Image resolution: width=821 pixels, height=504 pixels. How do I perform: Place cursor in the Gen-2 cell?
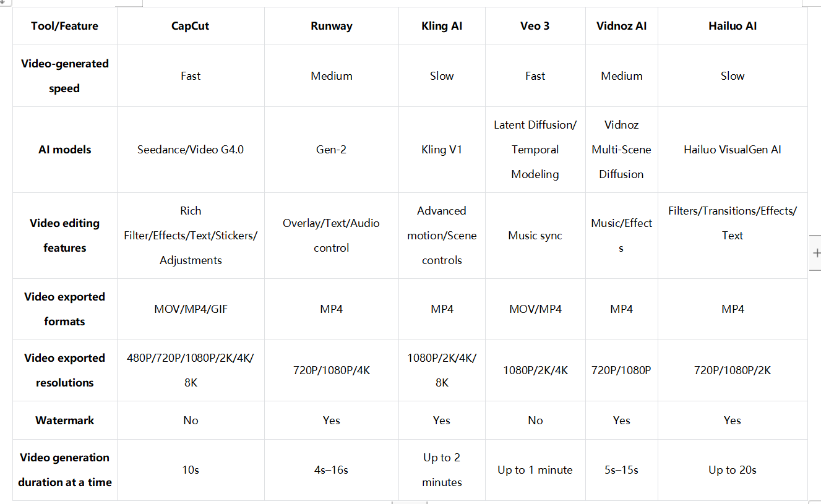coord(332,150)
